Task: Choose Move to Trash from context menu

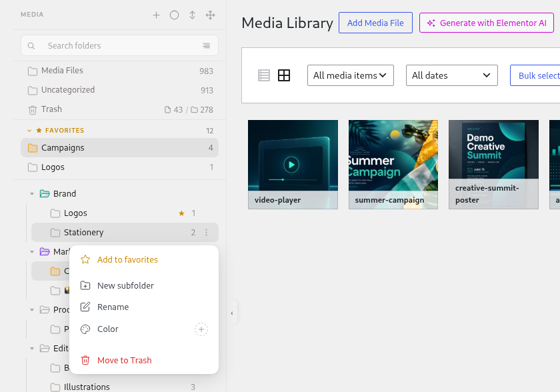Action: 144,360
